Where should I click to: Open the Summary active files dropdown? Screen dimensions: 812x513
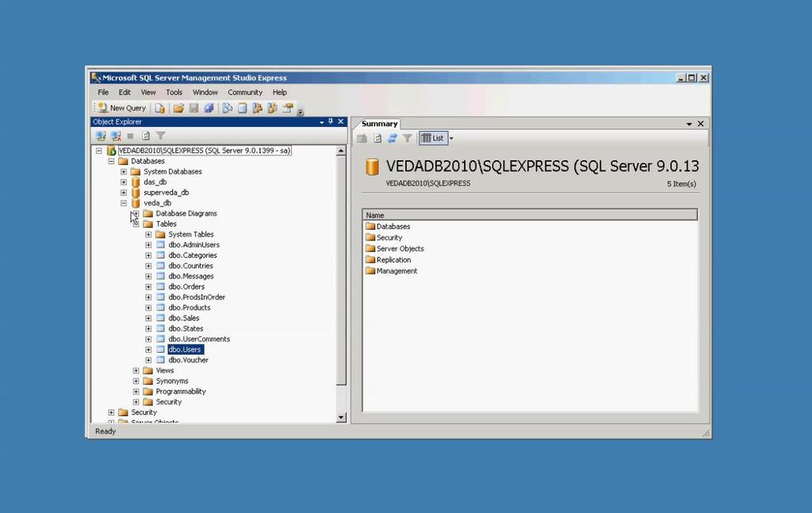689,124
